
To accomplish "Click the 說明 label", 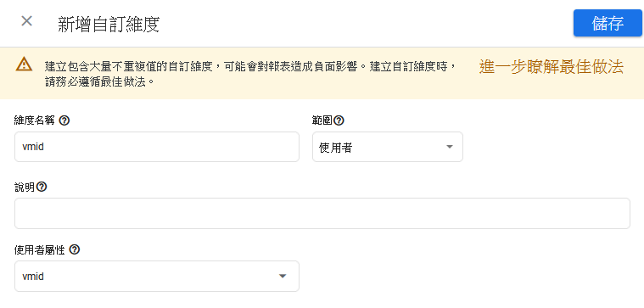I will pyautogui.click(x=25, y=187).
